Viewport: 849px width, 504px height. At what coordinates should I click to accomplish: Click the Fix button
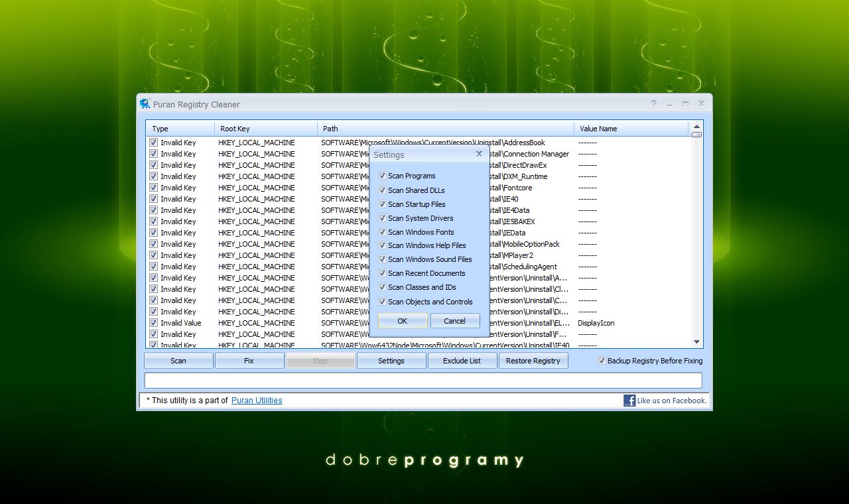tap(249, 361)
